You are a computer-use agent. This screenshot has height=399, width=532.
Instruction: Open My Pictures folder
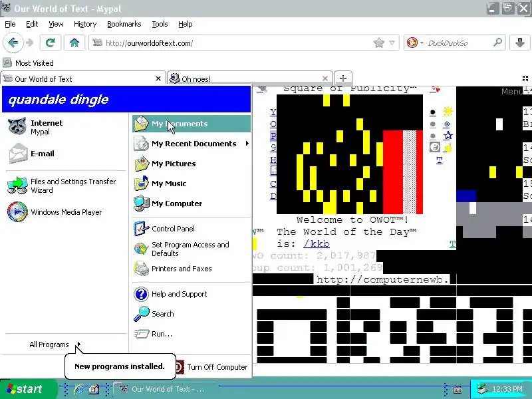pos(192,164)
